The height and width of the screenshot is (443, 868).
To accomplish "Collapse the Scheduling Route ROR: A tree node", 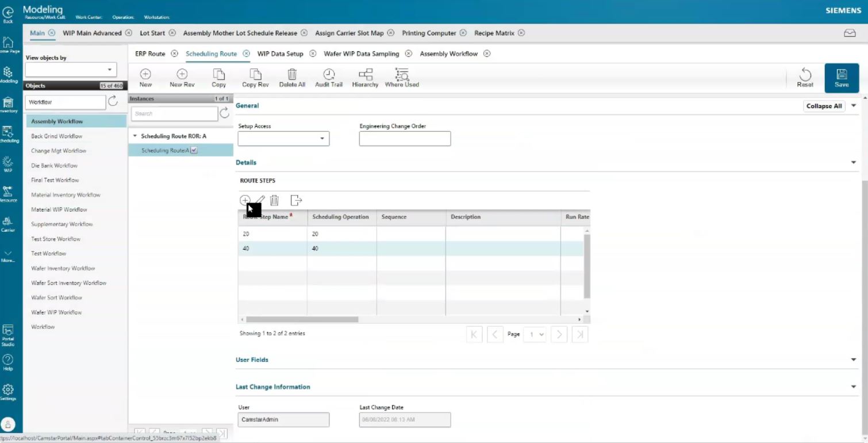I will click(x=135, y=136).
